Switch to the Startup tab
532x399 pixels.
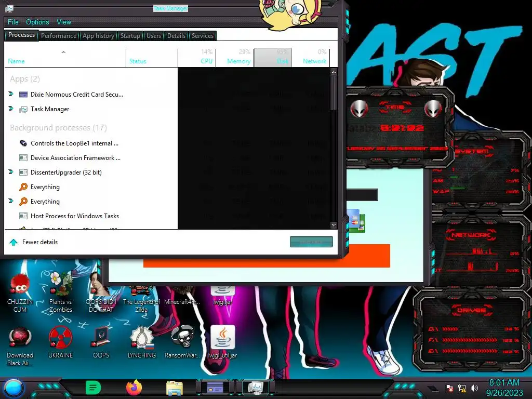click(130, 36)
